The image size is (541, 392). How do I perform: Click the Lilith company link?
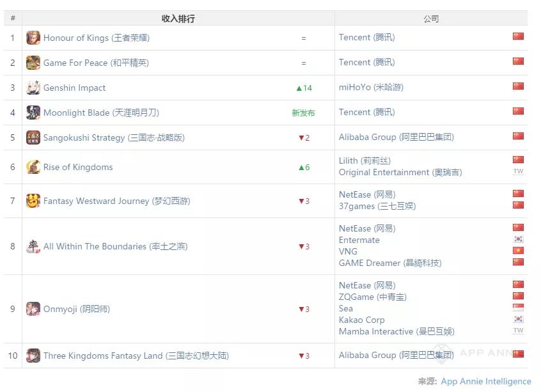(365, 161)
